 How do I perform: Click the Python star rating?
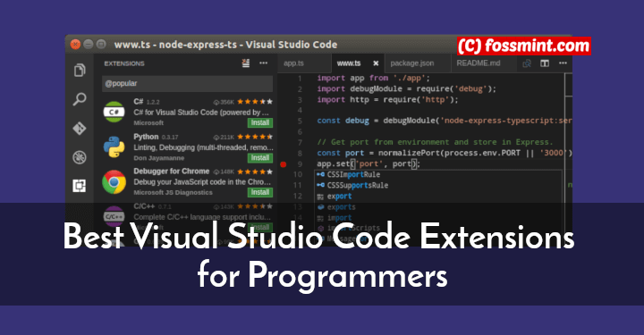tap(255, 137)
